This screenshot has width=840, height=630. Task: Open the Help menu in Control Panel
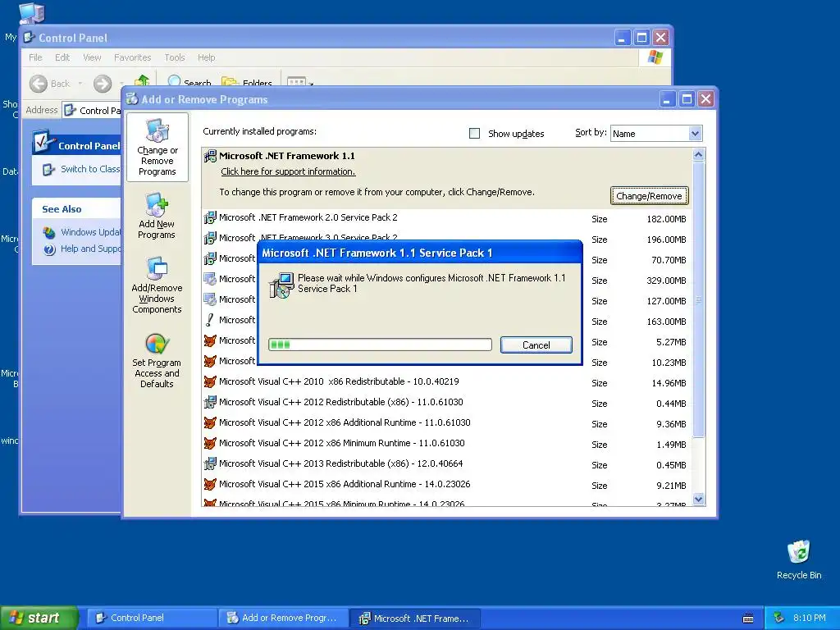click(x=206, y=57)
